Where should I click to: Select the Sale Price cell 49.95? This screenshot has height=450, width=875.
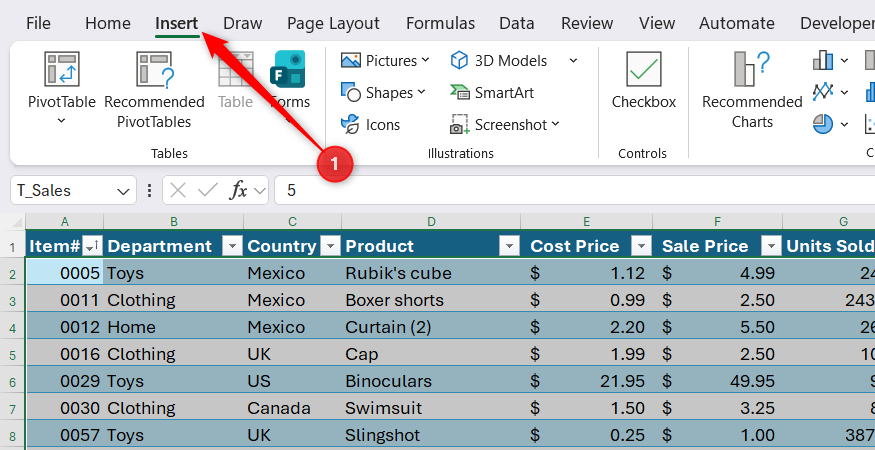(x=718, y=381)
